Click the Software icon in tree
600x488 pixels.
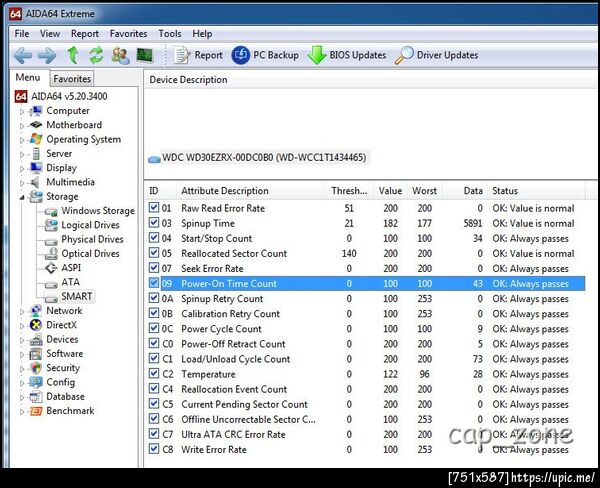[x=36, y=354]
